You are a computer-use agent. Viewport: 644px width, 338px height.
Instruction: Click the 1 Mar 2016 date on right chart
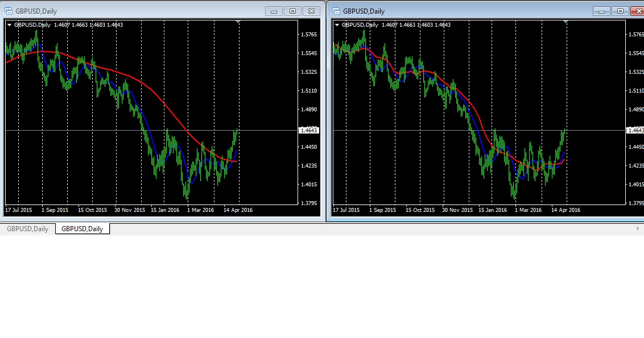tap(528, 210)
